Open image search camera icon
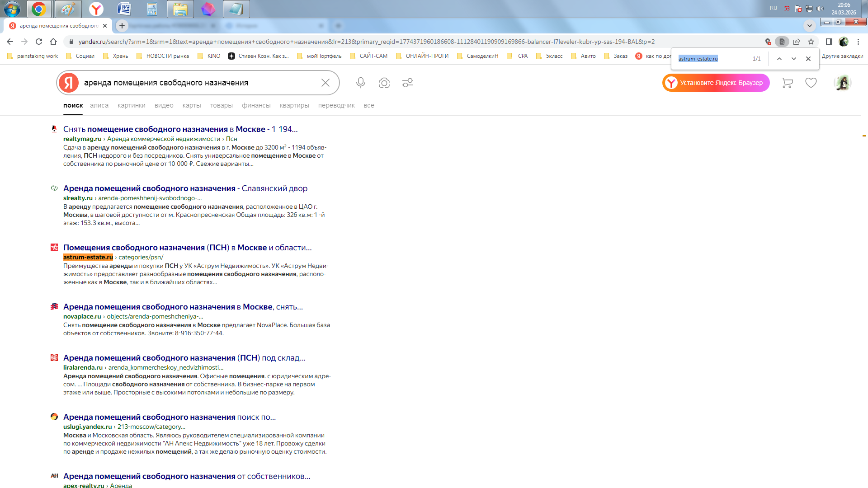The height and width of the screenshot is (488, 868). point(384,83)
